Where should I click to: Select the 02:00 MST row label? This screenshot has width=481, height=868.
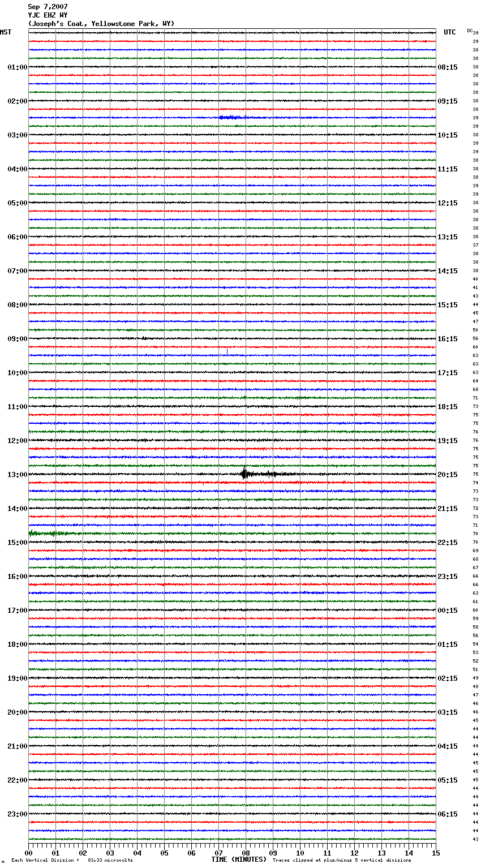18,101
